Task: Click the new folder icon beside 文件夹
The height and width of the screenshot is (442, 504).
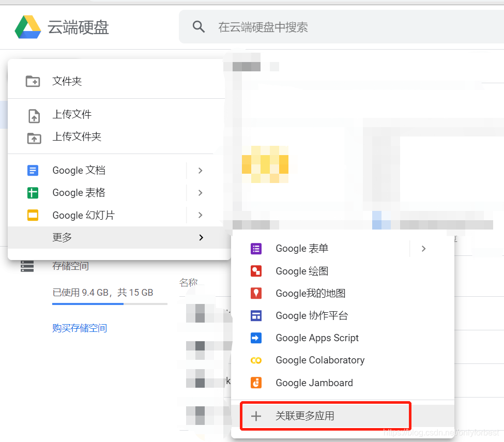Action: pyautogui.click(x=33, y=81)
